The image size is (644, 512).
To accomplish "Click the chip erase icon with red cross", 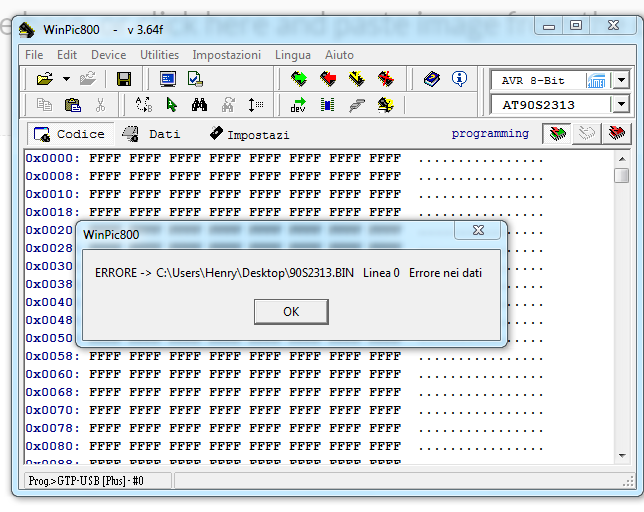I will tap(386, 79).
